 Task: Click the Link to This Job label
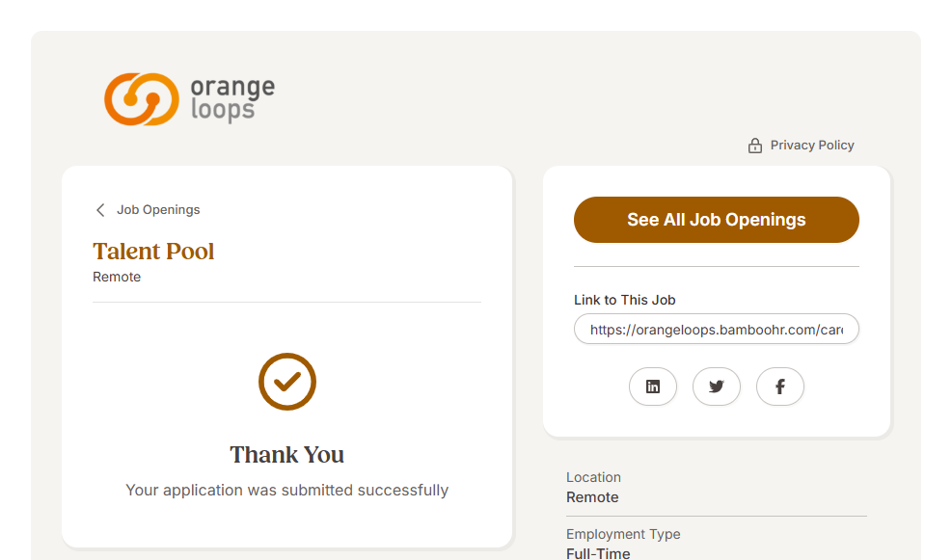click(625, 300)
